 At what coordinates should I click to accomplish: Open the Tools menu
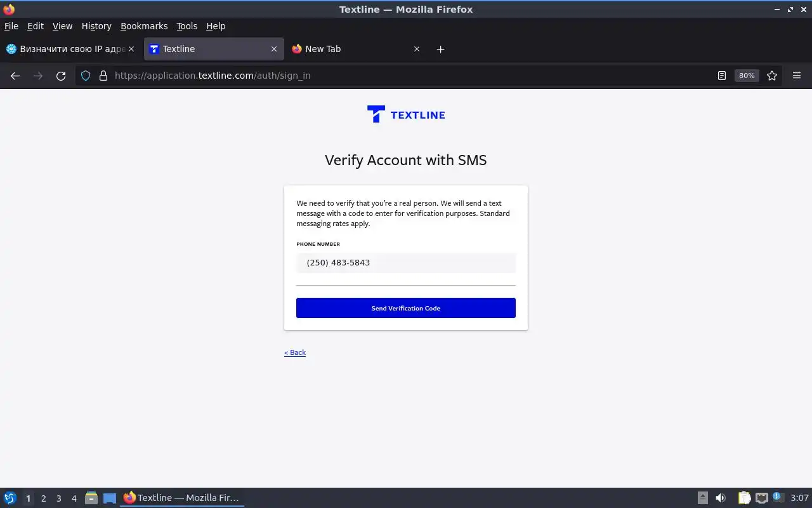(x=187, y=26)
